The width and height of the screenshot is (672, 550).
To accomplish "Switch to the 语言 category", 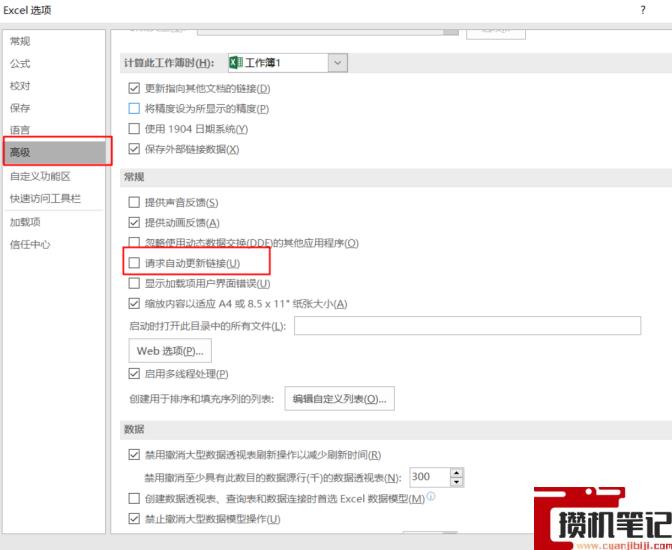I will pos(20,130).
